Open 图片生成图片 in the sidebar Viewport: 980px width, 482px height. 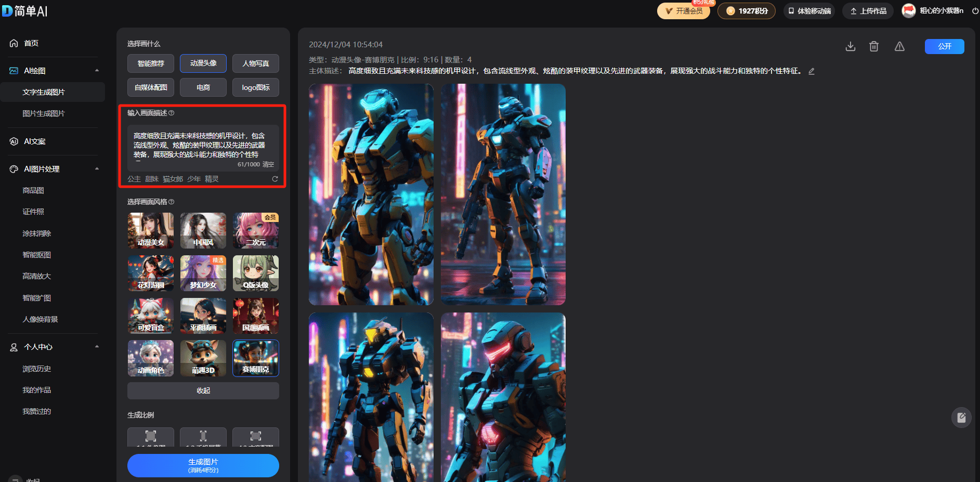point(44,113)
